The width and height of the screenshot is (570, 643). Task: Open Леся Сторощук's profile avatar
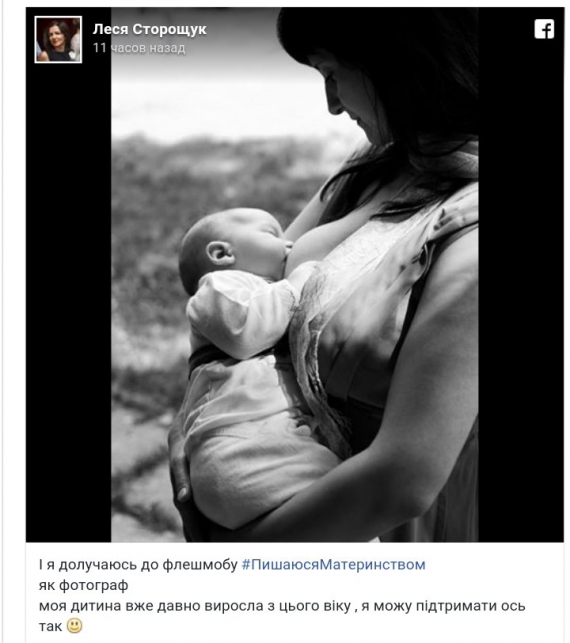click(x=58, y=39)
